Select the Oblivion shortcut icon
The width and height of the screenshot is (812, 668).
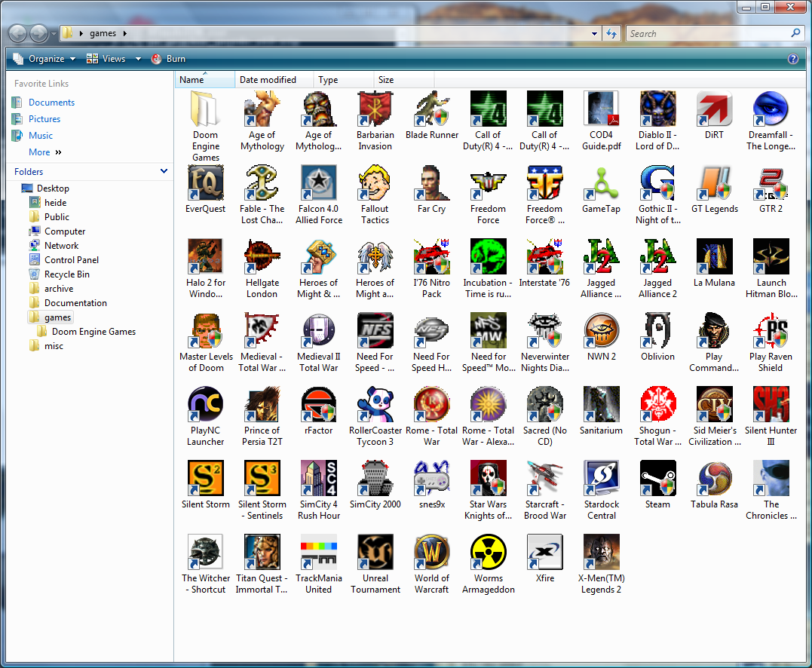click(x=657, y=330)
